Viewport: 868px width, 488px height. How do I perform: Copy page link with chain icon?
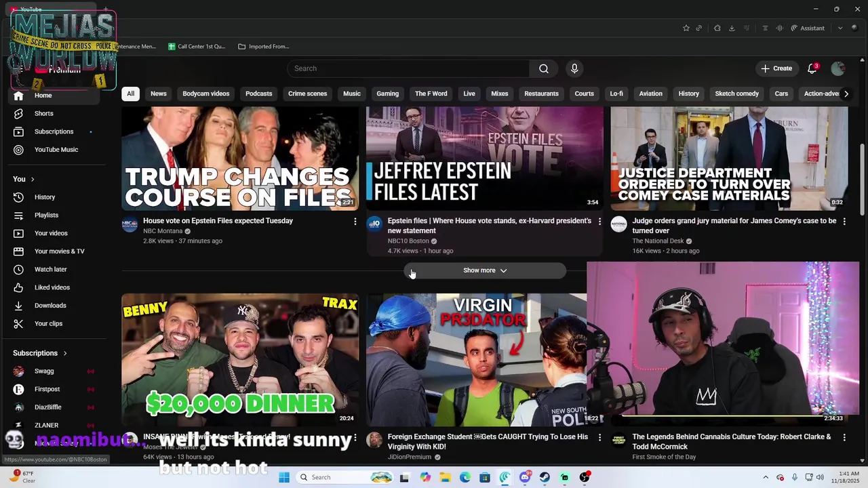tap(699, 28)
